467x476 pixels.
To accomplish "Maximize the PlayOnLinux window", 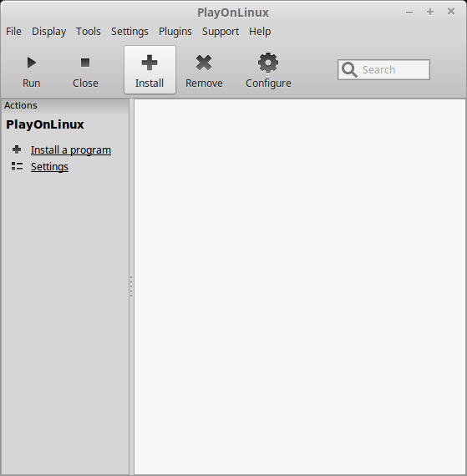I will [430, 12].
